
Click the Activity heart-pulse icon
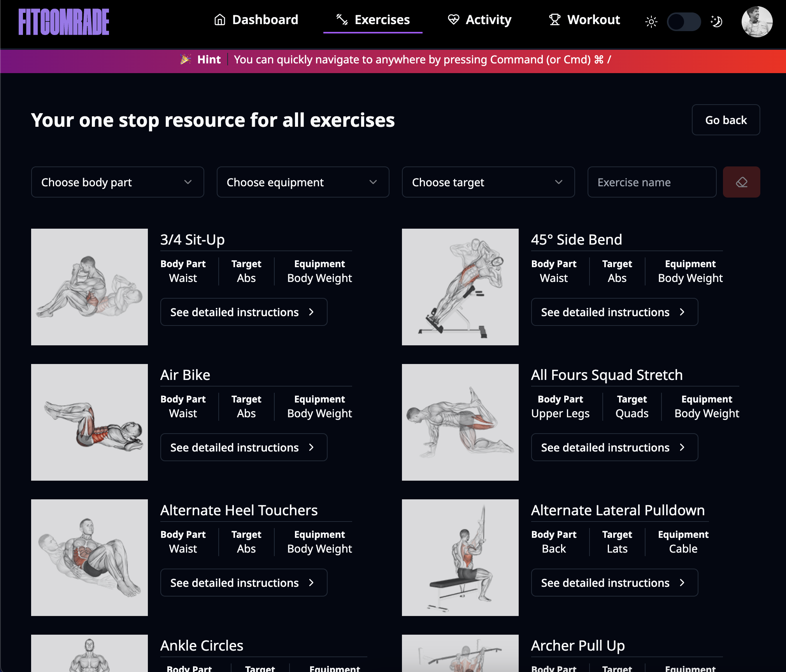point(454,19)
